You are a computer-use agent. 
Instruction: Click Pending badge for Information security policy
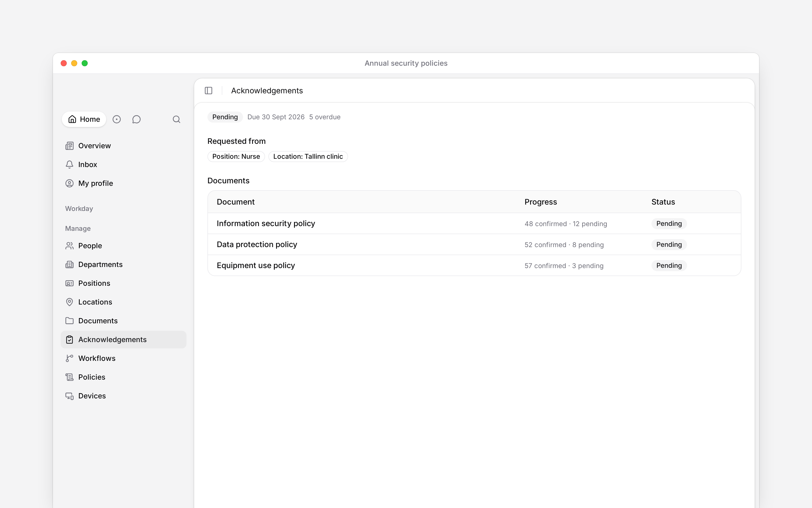click(x=669, y=224)
